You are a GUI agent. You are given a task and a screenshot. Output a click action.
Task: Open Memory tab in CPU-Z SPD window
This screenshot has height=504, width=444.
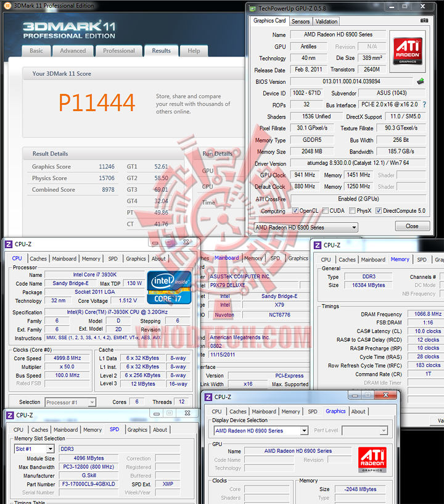click(x=92, y=430)
